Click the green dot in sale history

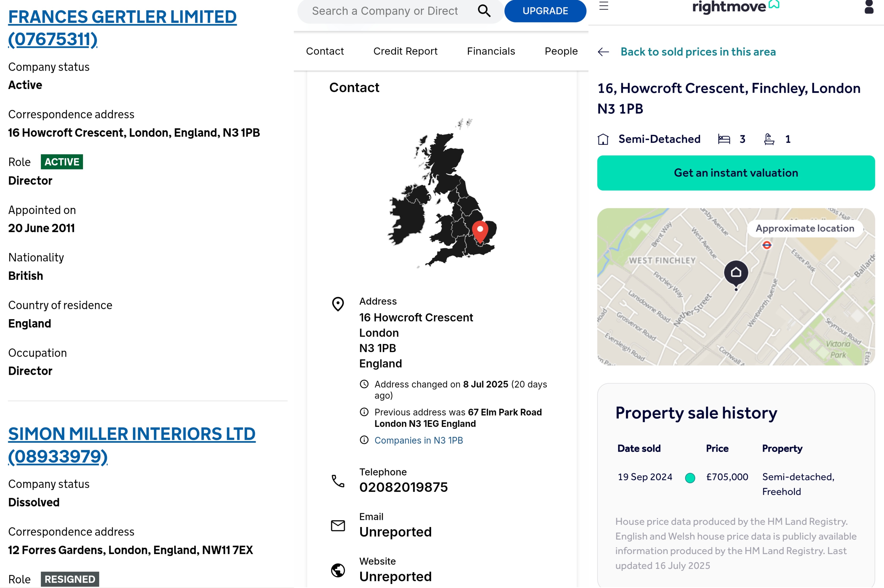pyautogui.click(x=690, y=478)
